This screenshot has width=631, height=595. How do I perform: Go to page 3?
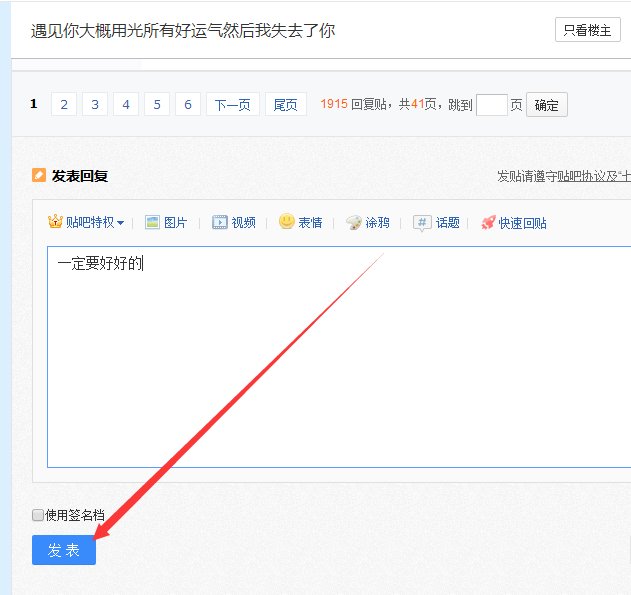(95, 105)
